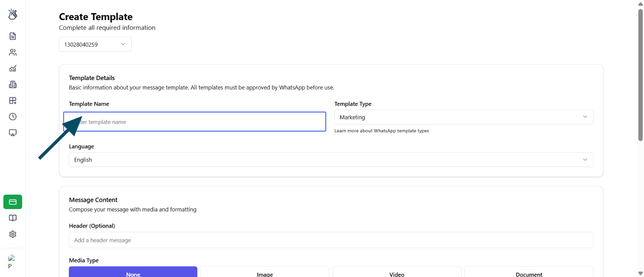
Task: Click the Template Name label
Action: (89, 104)
